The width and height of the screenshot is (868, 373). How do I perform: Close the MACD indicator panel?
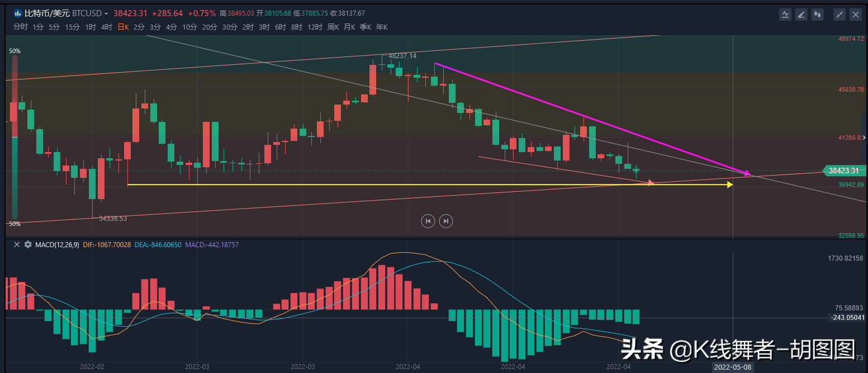[x=16, y=244]
